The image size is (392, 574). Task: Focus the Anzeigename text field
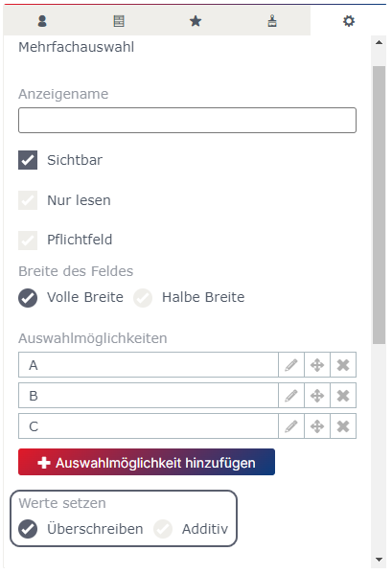pyautogui.click(x=187, y=120)
